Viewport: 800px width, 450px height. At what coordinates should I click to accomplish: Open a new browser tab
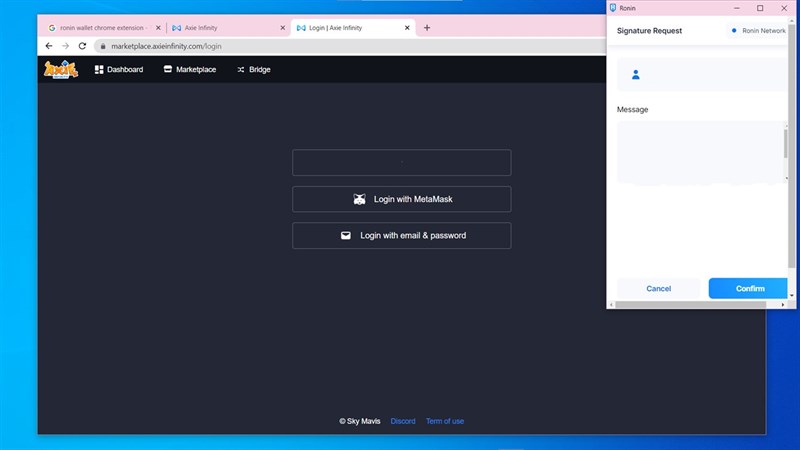[x=427, y=28]
